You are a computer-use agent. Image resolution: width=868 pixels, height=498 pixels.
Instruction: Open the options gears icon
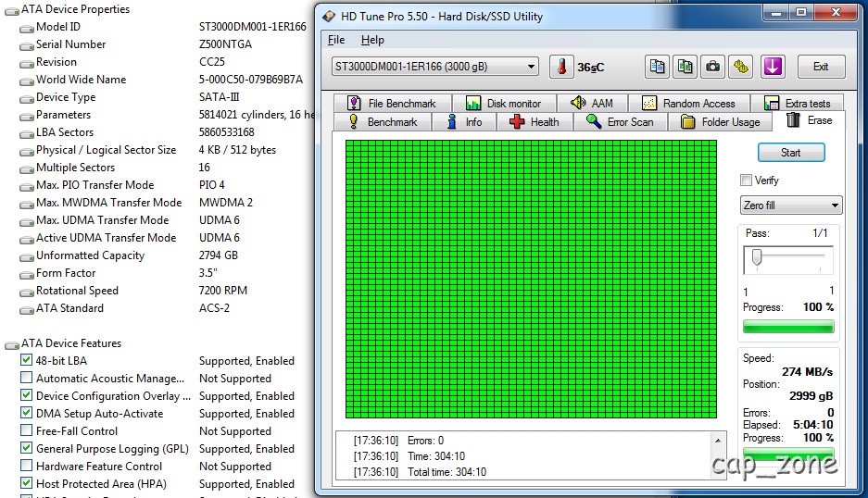point(741,67)
